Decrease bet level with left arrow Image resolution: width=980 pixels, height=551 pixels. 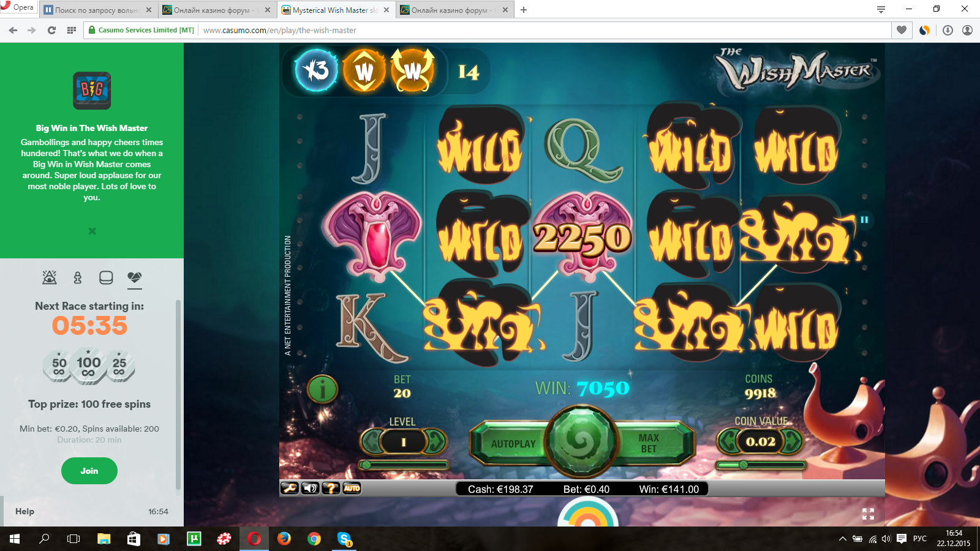[x=371, y=441]
